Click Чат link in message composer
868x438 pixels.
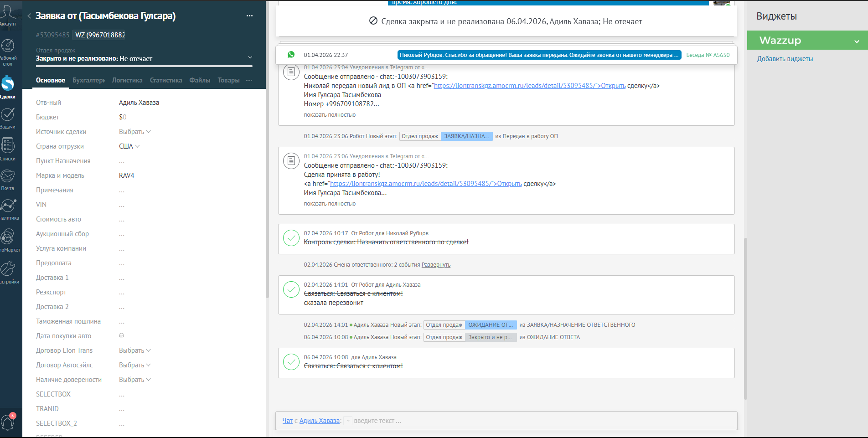287,421
